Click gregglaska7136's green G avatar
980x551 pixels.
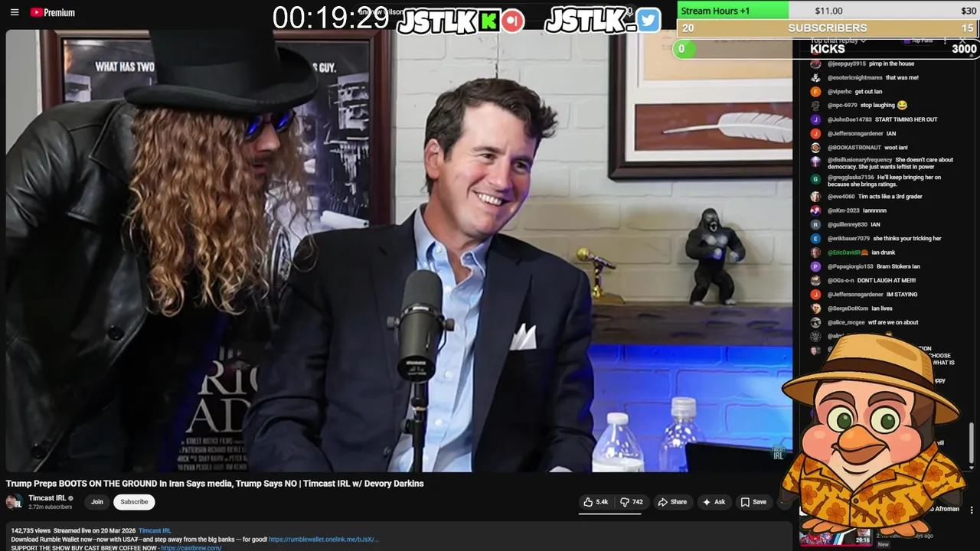coord(815,178)
